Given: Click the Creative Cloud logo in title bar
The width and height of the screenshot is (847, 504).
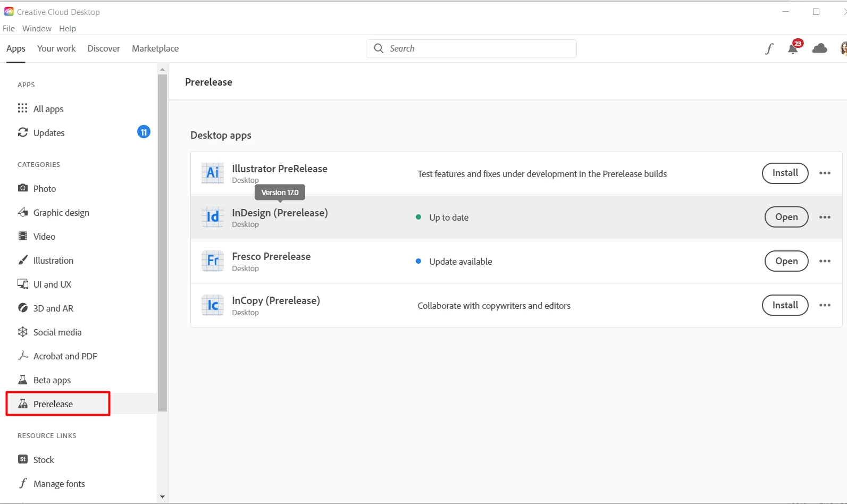Looking at the screenshot, I should tap(9, 12).
